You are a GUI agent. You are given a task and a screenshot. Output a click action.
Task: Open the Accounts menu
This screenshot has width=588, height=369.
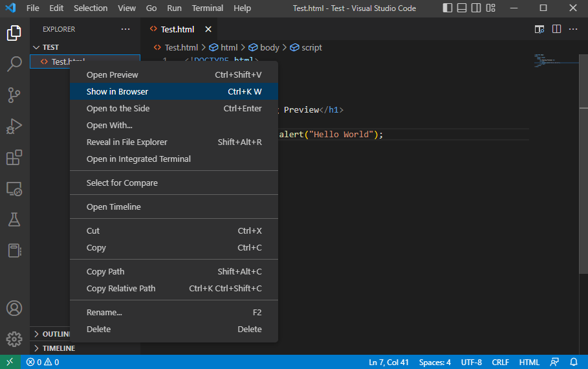tap(14, 308)
